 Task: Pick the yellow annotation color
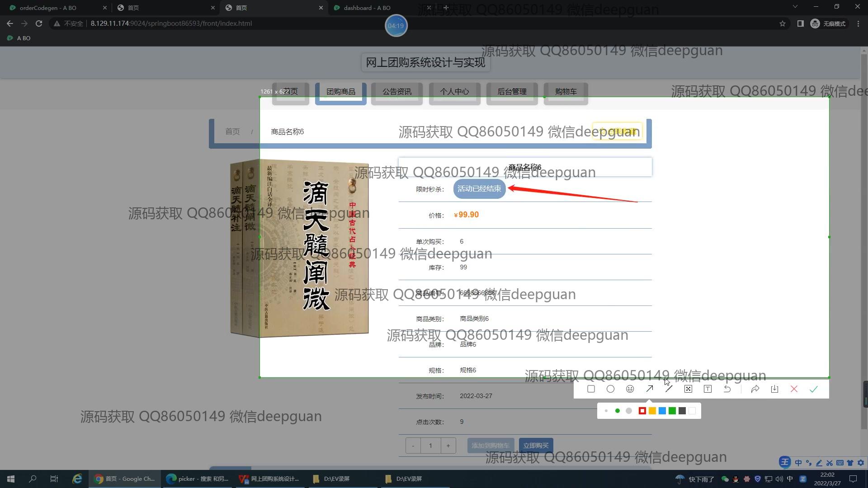pyautogui.click(x=652, y=411)
